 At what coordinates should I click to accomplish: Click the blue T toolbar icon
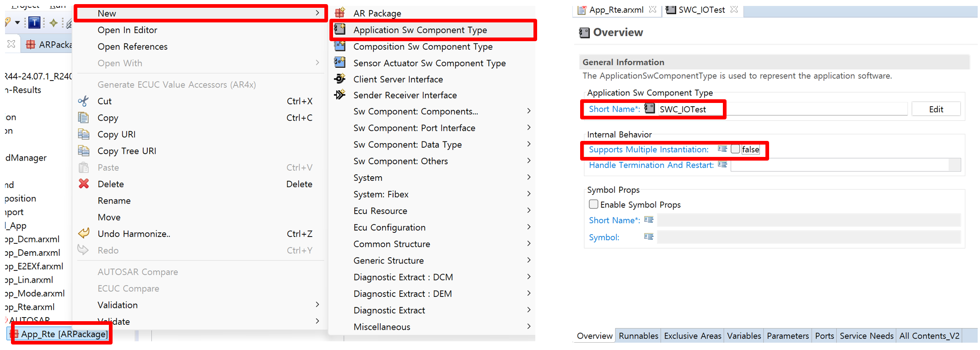[x=34, y=22]
